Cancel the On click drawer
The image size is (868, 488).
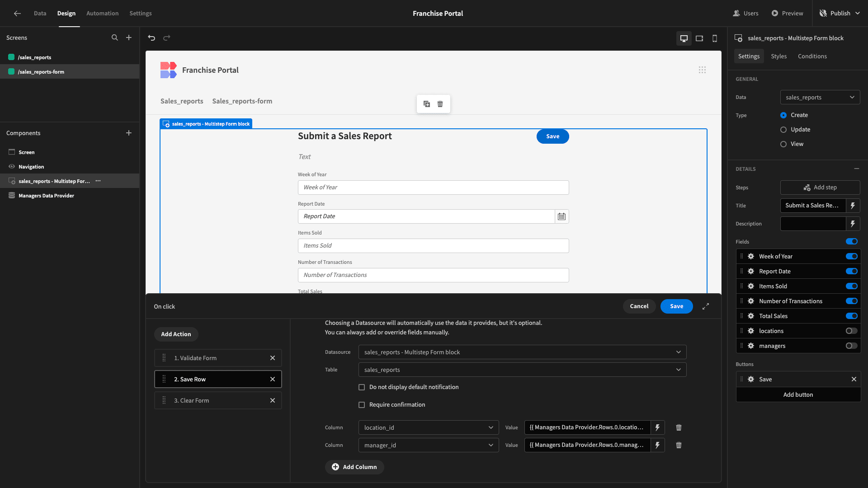click(639, 306)
